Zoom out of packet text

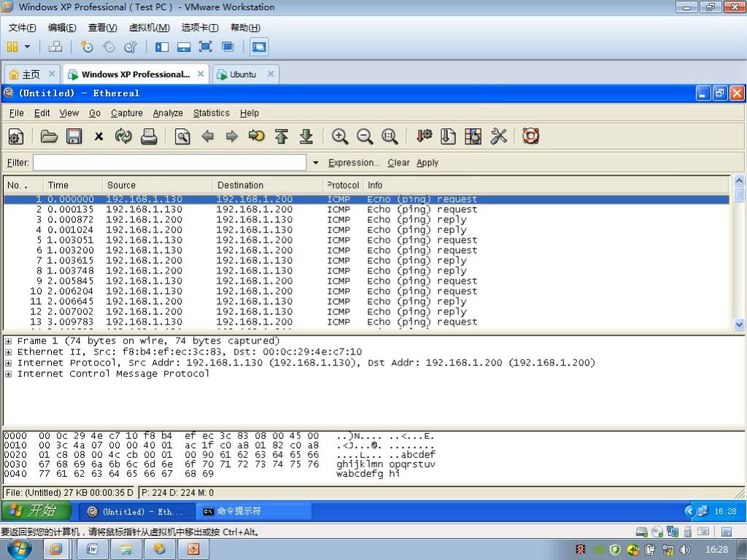(365, 136)
